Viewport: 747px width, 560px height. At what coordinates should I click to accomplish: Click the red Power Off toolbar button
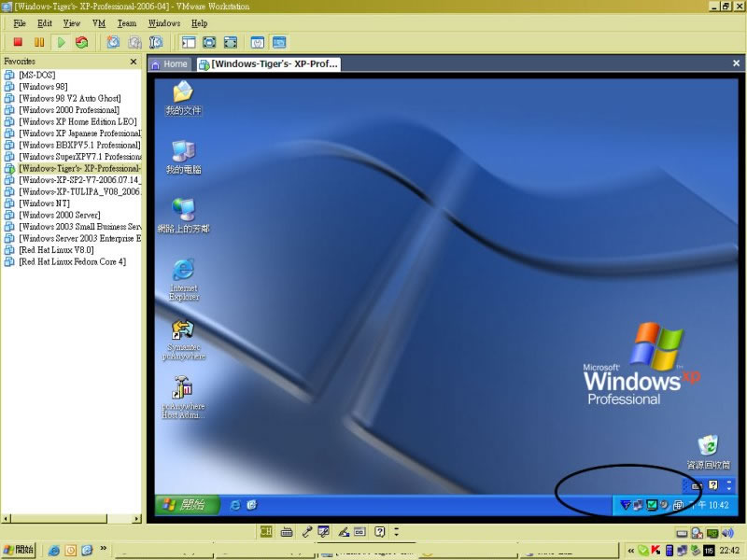18,42
